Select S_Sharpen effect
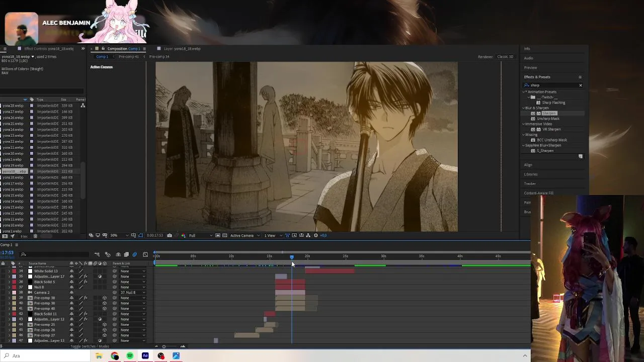The image size is (644, 362). [545, 151]
